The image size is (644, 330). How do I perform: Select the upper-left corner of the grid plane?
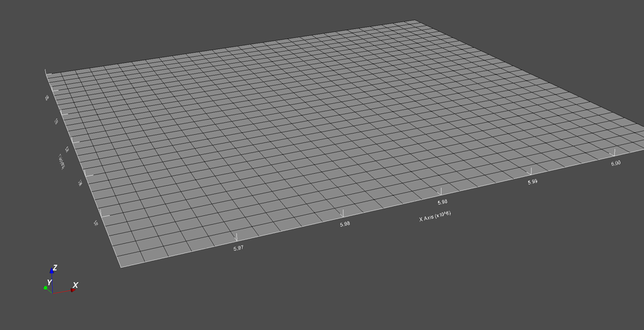pyautogui.click(x=46, y=75)
